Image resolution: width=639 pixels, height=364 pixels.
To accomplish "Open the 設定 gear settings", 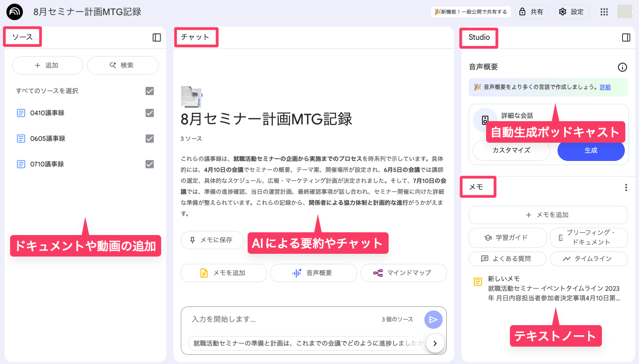I will (572, 12).
